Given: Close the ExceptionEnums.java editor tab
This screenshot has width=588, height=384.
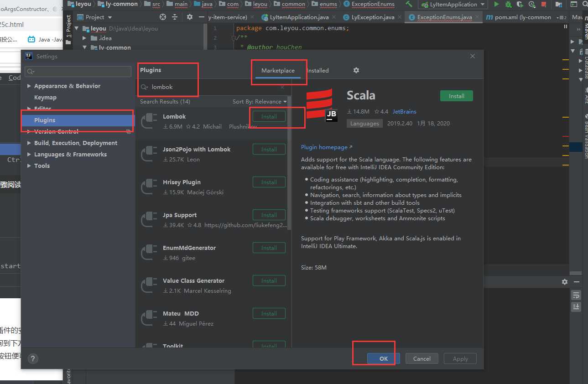Looking at the screenshot, I should pyautogui.click(x=478, y=17).
